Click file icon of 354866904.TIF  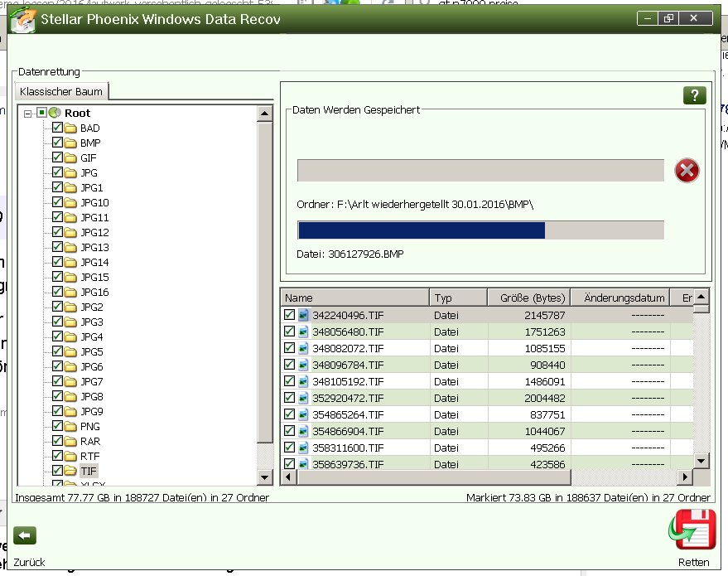click(303, 432)
